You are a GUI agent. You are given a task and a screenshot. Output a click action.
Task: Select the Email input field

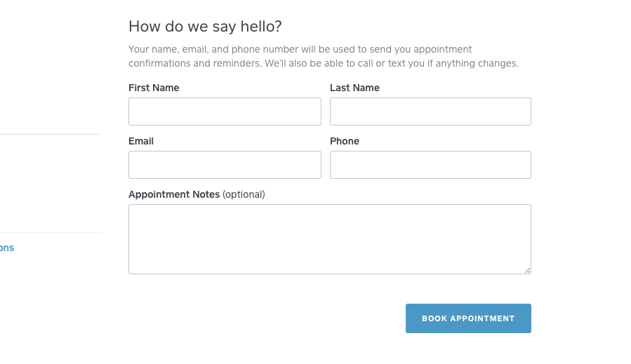click(x=225, y=165)
